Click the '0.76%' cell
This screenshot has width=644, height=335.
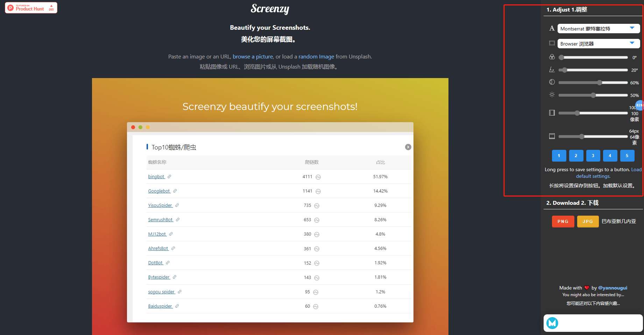(x=380, y=306)
